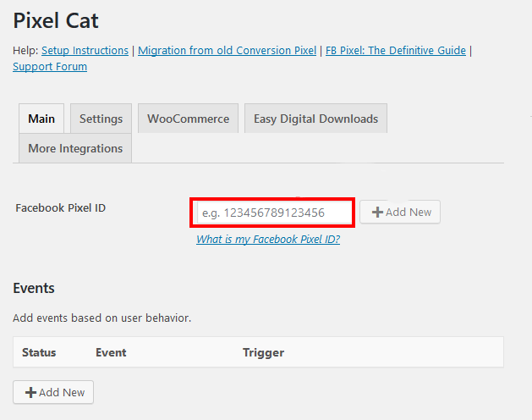Focus the Facebook Pixel ID input field
The height and width of the screenshot is (420, 532).
275,213
